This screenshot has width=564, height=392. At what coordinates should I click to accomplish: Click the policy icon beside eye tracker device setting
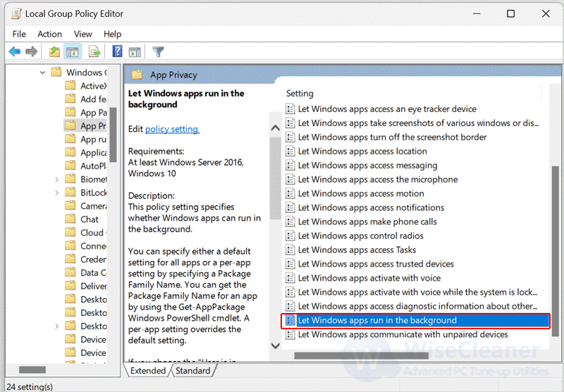[x=290, y=109]
